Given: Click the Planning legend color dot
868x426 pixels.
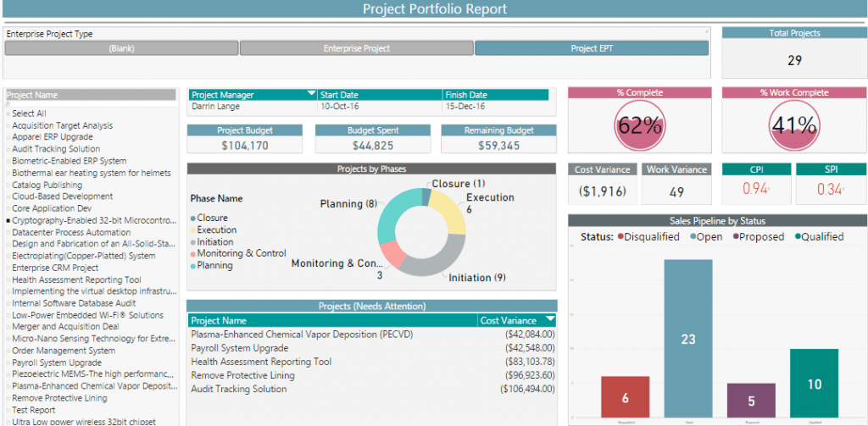Looking at the screenshot, I should tap(193, 266).
